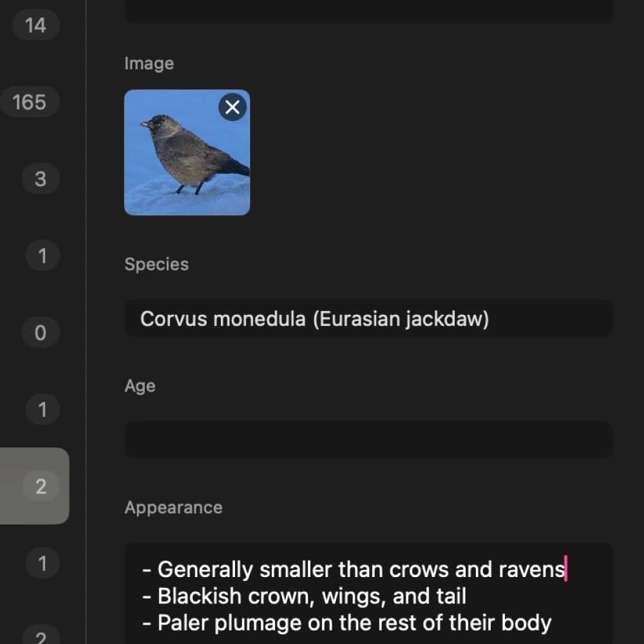Select the count 1 row just above highlighted row
Viewport: 644px width, 644px height.
point(42,409)
